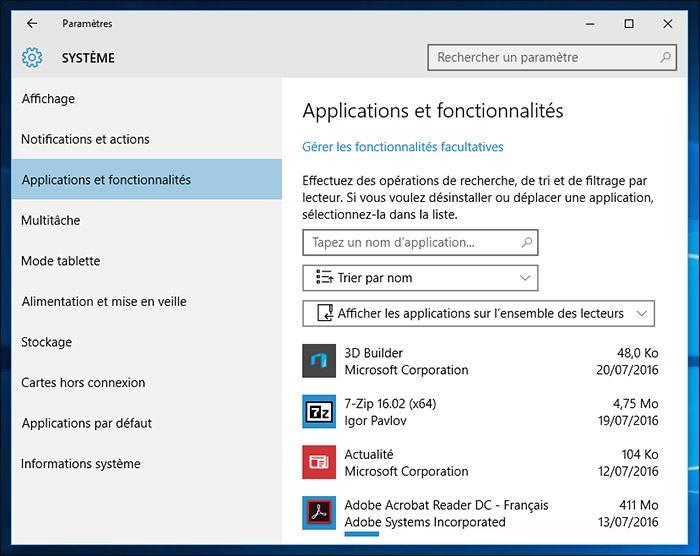Click the magnifier in the application name field
700x556 pixels.
[x=527, y=242]
